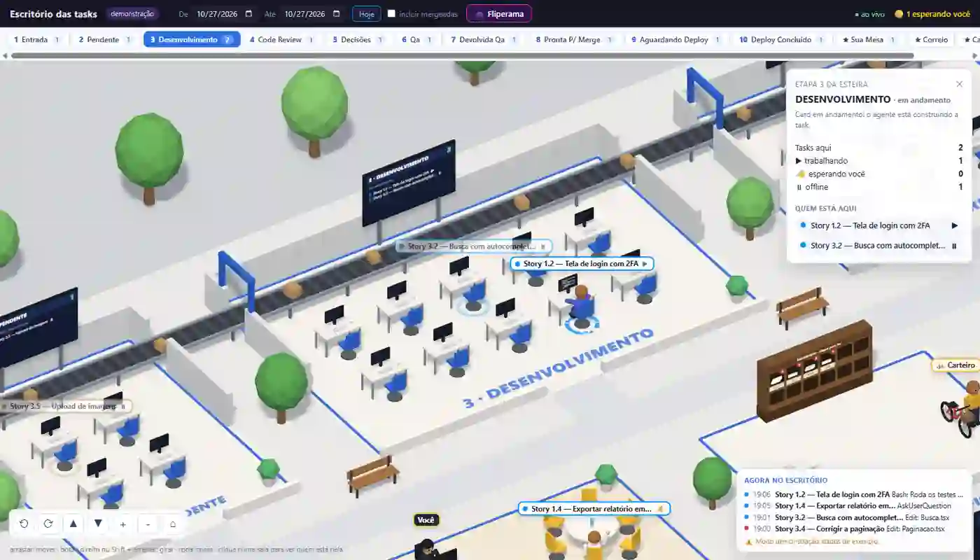980x560 pixels.
Task: Launch the Fliperama button
Action: (499, 14)
